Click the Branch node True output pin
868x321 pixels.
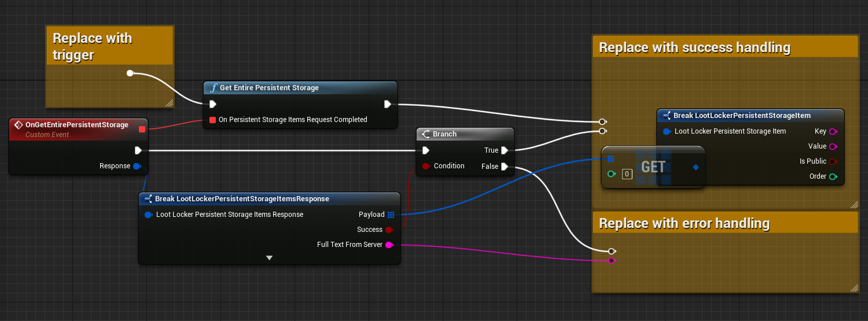coord(505,150)
